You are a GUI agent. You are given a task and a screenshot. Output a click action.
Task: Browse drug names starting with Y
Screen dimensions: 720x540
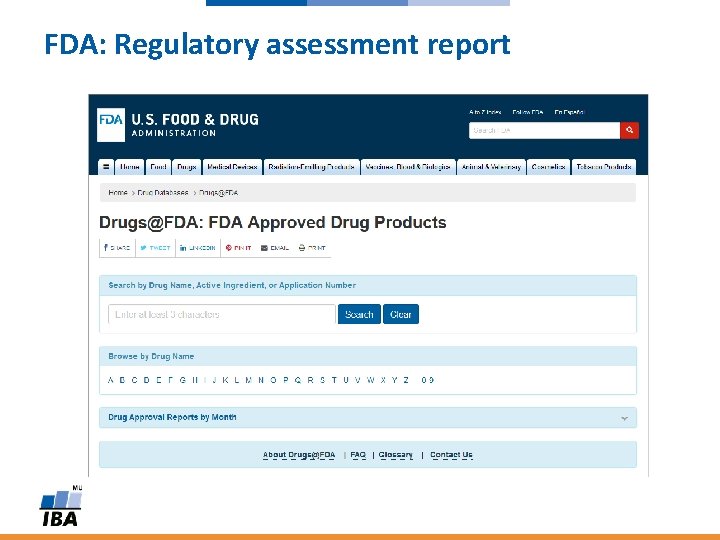394,380
